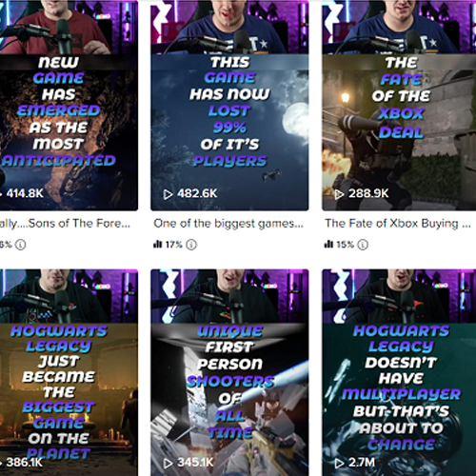
Task: Click bar chart icon beside 15%
Action: (x=328, y=245)
